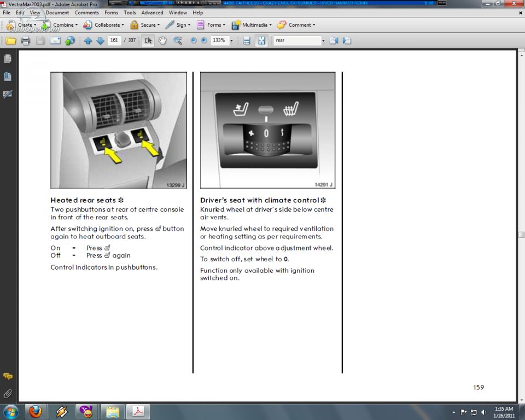Click the Multimedia filmstrip icon
This screenshot has height=420, width=525.
pyautogui.click(x=236, y=25)
